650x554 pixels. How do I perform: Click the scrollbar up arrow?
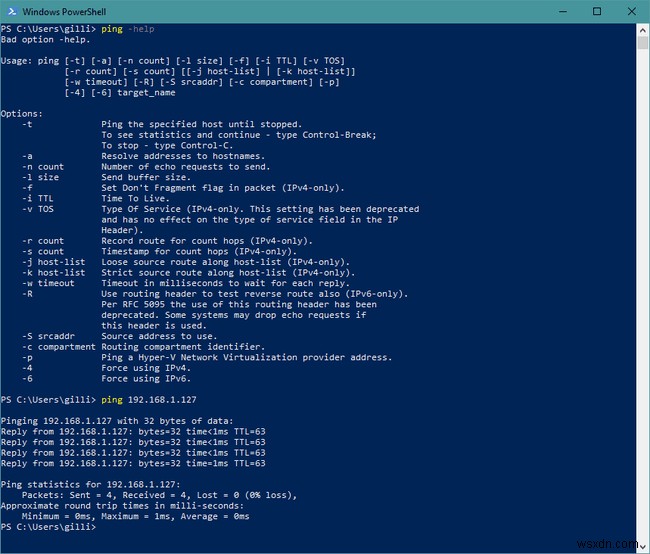coord(643,30)
